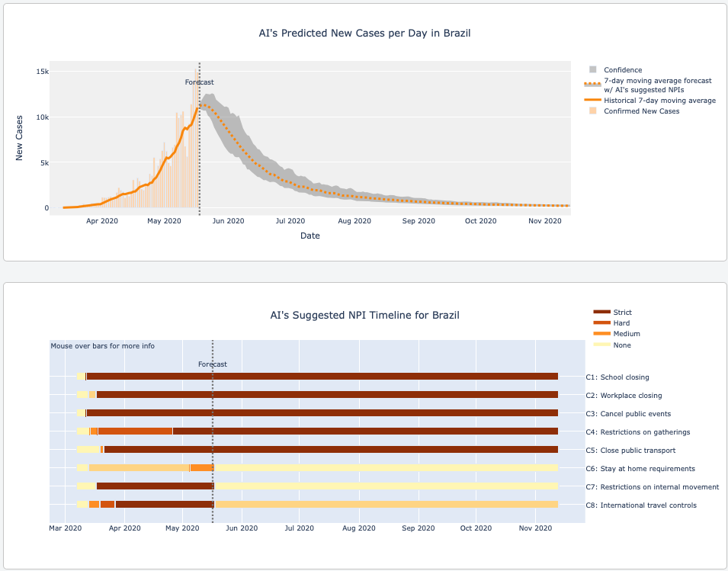The image size is (728, 571).
Task: Click the C2: Workplace closing label
Action: 630,396
